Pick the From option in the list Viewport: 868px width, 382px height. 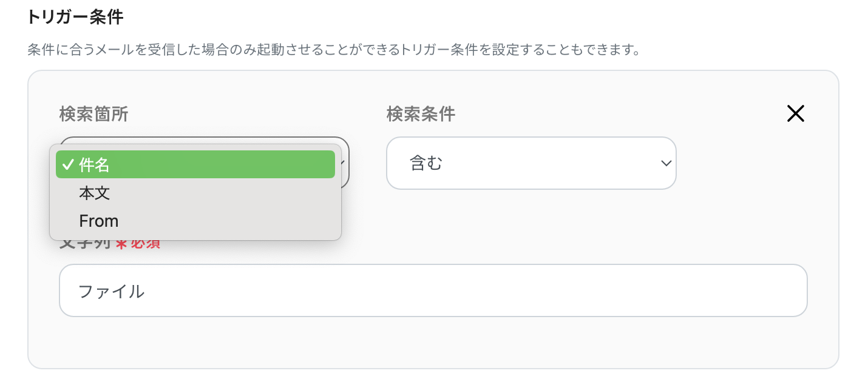pyautogui.click(x=98, y=221)
